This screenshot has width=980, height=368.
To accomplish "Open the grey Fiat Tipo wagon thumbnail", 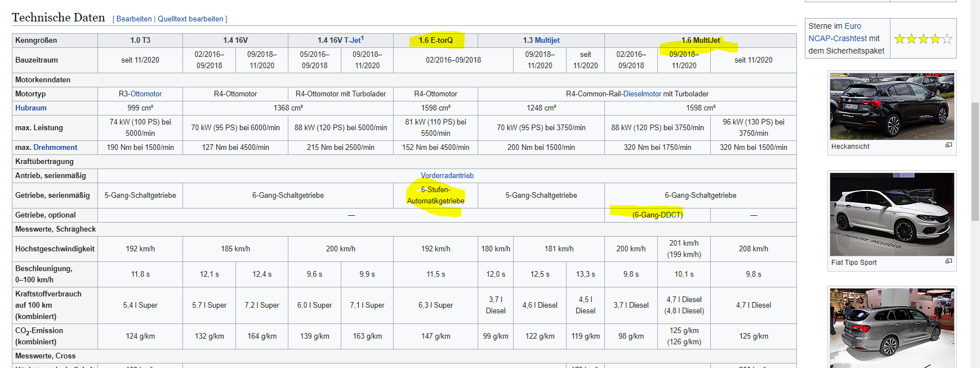I will [x=892, y=328].
